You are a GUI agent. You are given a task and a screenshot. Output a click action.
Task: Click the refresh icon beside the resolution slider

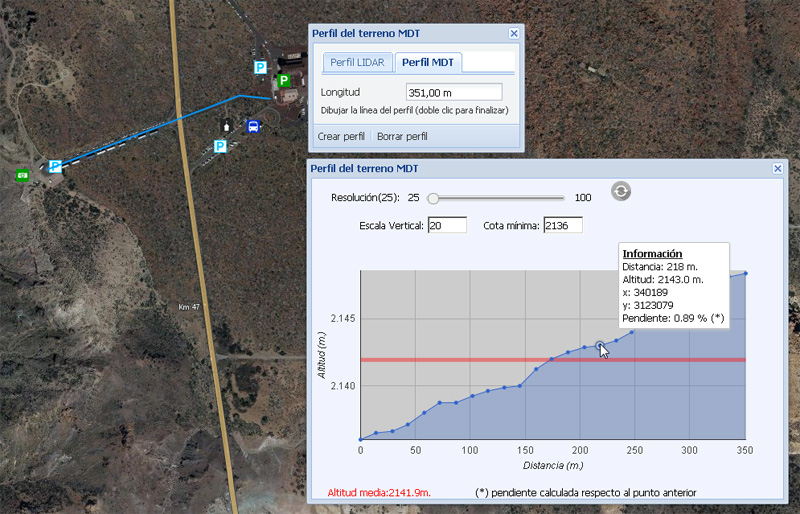621,192
